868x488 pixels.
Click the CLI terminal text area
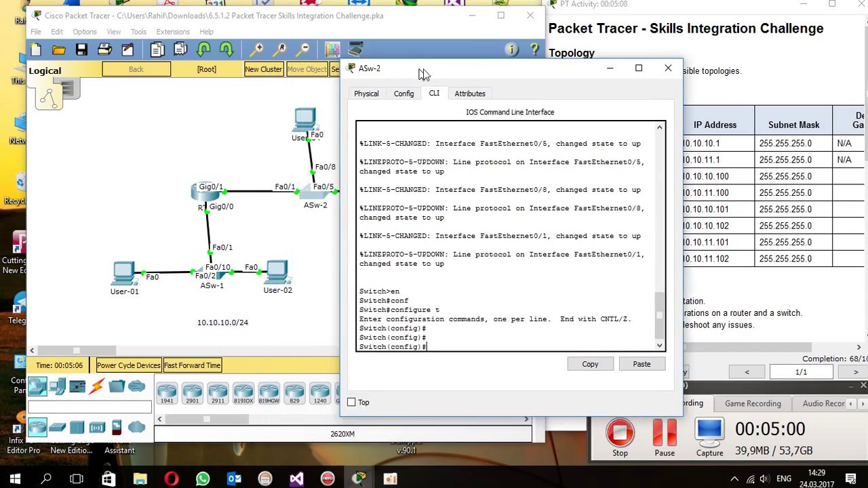(x=506, y=236)
